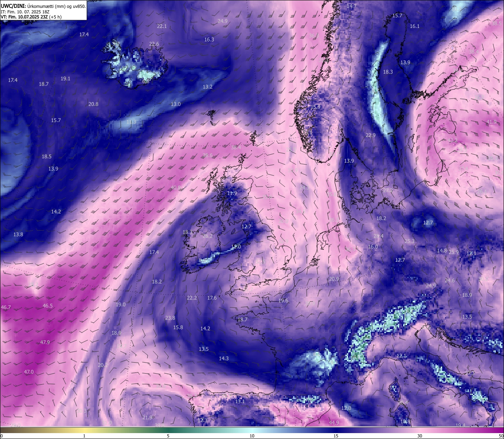Select the 38.6 value north of Scotland
Viewport: 504px width, 439px height.
coord(208,156)
